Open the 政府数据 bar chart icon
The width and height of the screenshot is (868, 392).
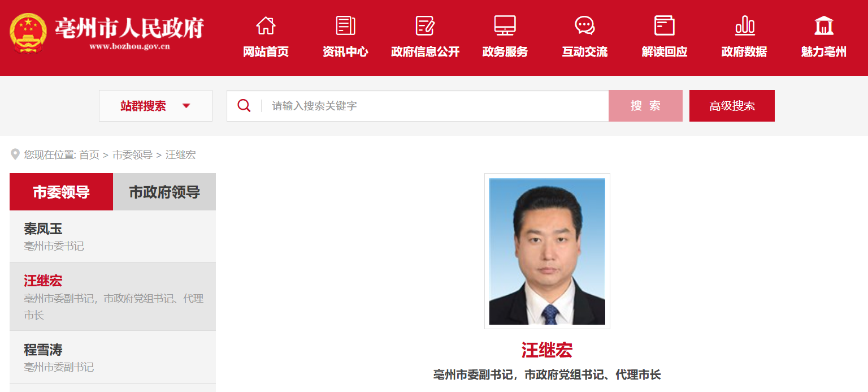(744, 25)
